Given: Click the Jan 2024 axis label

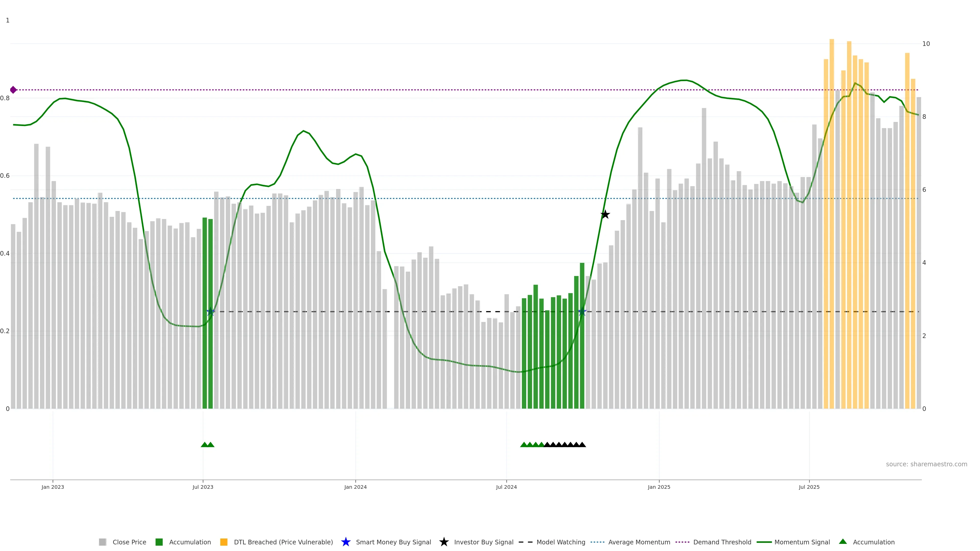Looking at the screenshot, I should [355, 487].
